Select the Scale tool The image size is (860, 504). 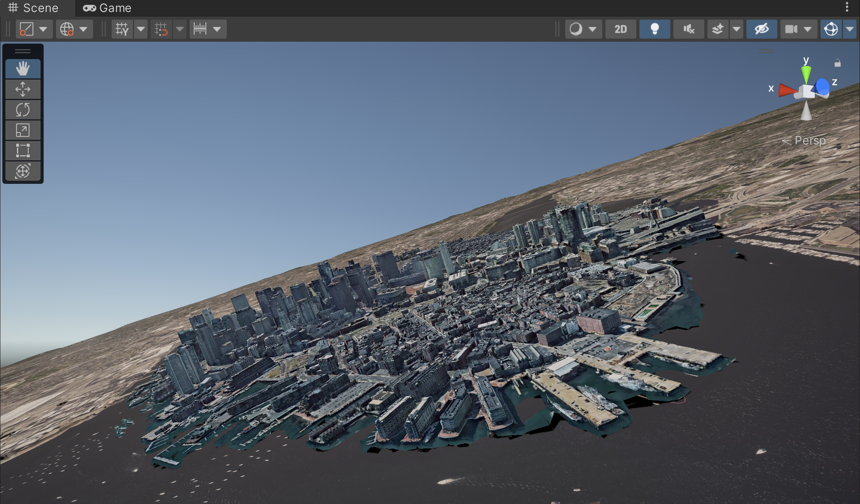pyautogui.click(x=23, y=131)
